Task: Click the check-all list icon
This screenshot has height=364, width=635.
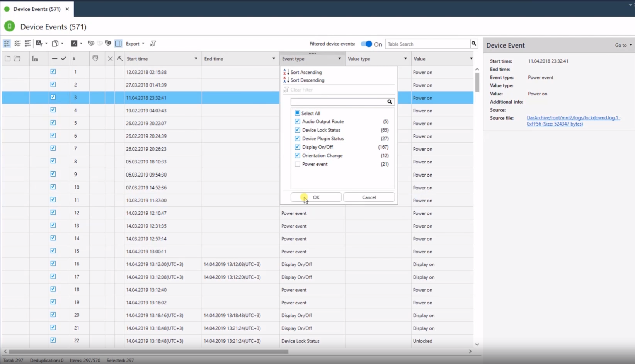Action: pyautogui.click(x=17, y=44)
